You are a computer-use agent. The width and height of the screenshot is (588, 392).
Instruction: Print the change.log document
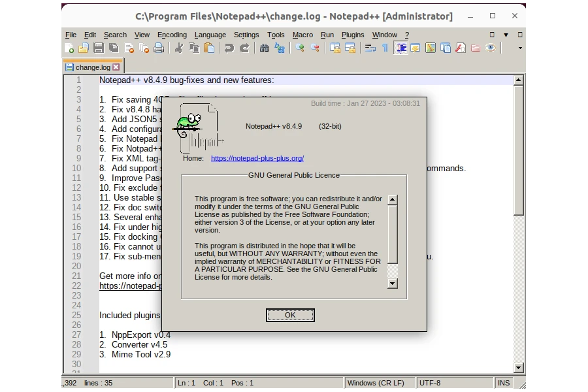pyautogui.click(x=159, y=48)
